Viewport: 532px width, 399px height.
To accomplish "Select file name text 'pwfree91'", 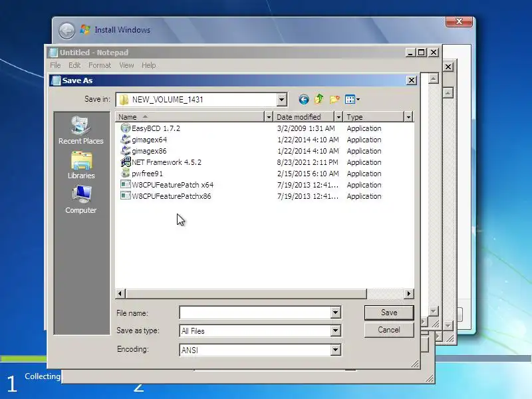I will point(147,174).
